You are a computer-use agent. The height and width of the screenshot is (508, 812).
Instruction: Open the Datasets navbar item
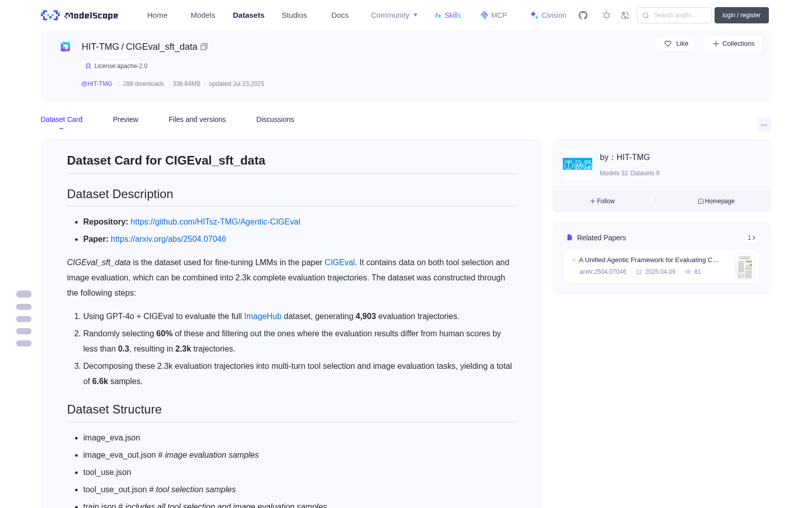pos(249,15)
